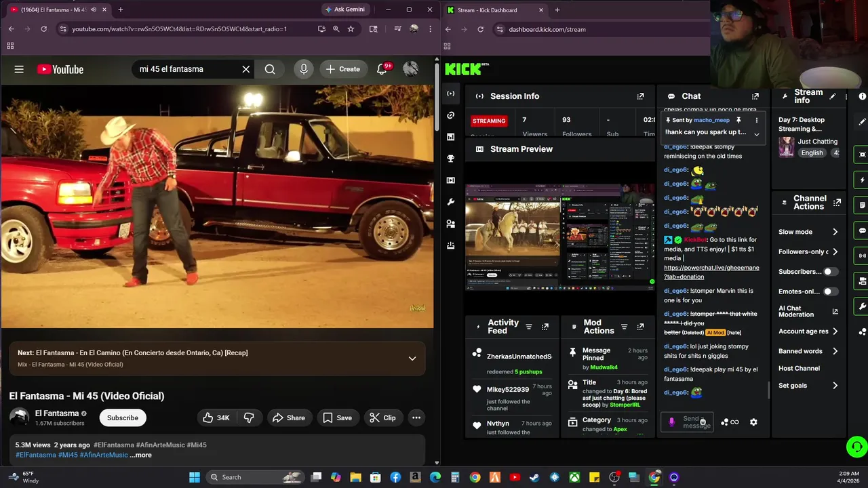Clear the YouTube search query
This screenshot has width=868, height=488.
click(246, 69)
